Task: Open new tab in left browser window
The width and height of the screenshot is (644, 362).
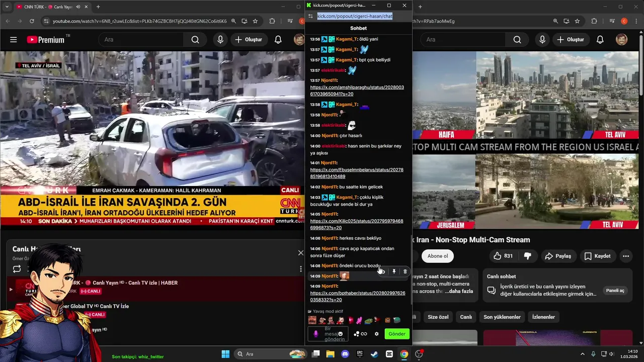Action: (x=98, y=7)
